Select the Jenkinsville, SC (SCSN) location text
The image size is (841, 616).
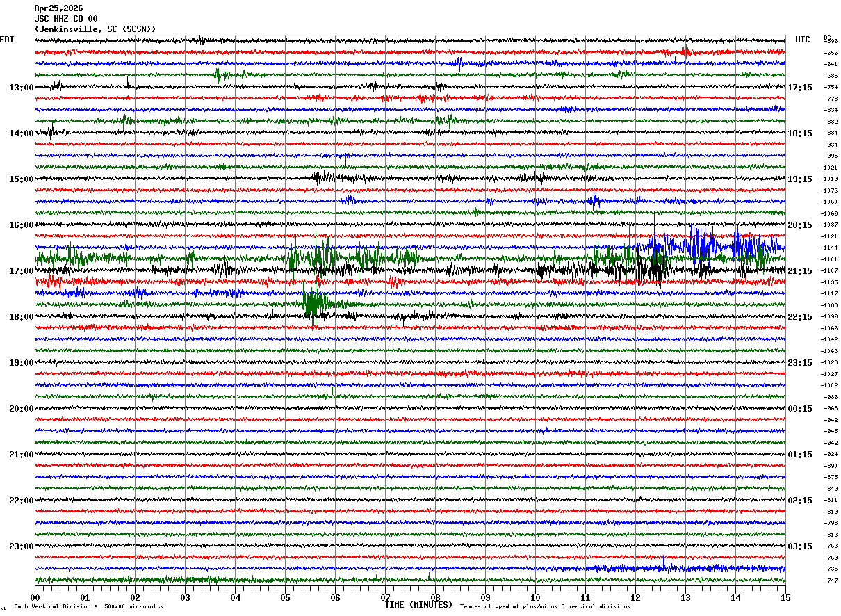coord(95,29)
